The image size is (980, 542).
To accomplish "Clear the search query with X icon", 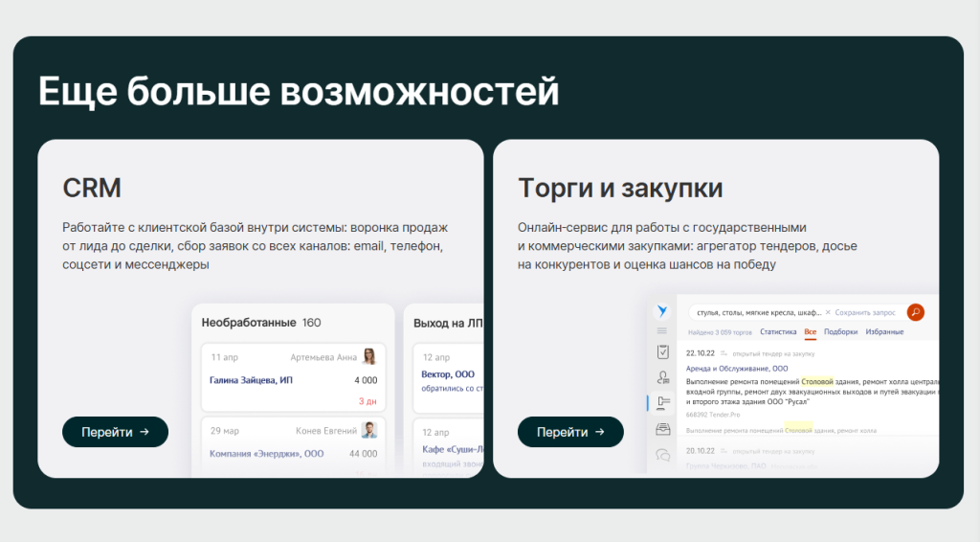I will coord(828,312).
